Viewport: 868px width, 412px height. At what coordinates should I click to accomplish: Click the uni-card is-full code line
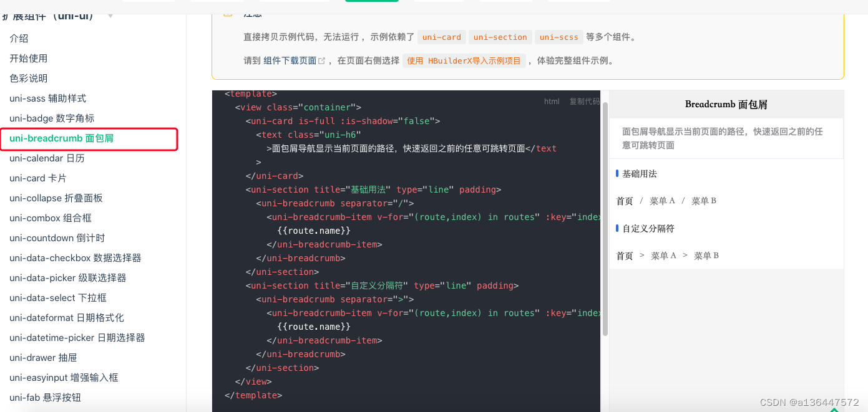point(343,121)
